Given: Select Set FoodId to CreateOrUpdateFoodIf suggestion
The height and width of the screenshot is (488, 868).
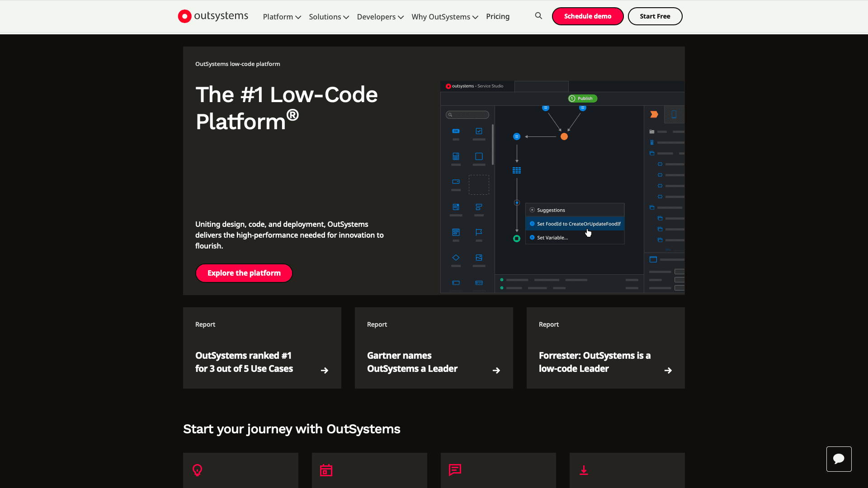Looking at the screenshot, I should [x=575, y=224].
